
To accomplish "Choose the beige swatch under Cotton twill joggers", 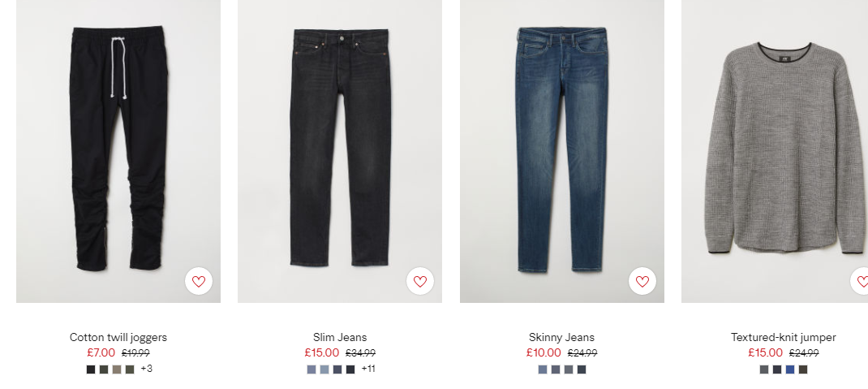I will 117,370.
